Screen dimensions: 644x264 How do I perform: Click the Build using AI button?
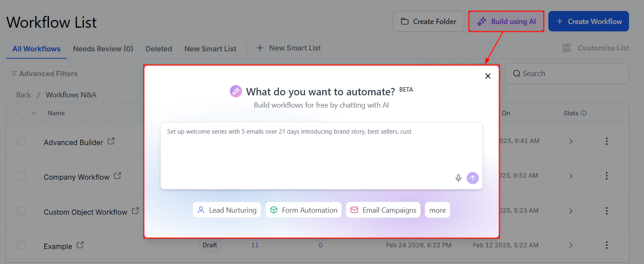(506, 22)
